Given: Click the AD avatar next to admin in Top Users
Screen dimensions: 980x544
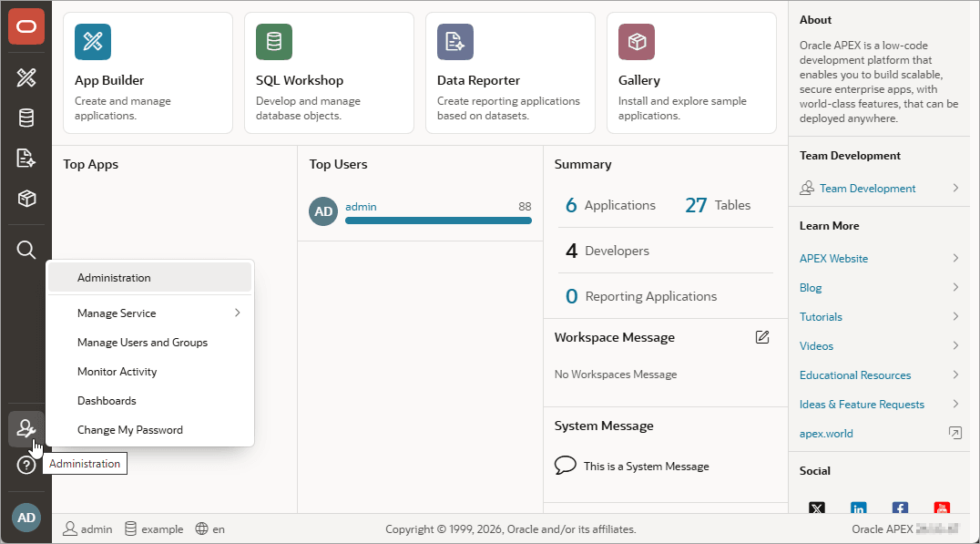Looking at the screenshot, I should coord(323,211).
